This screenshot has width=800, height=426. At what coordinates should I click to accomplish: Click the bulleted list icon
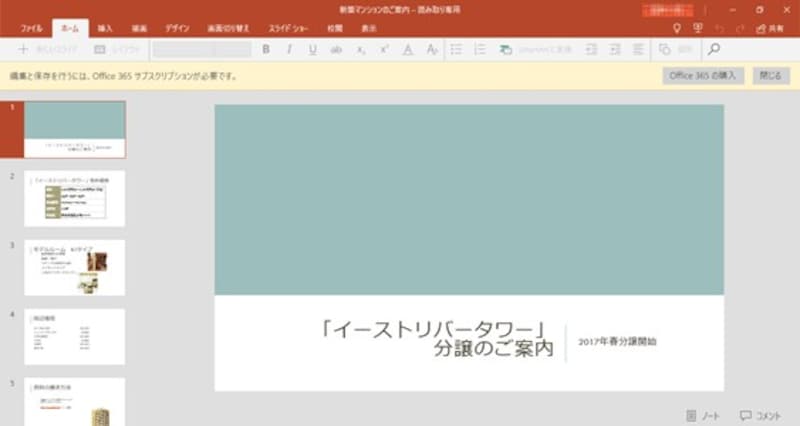click(456, 49)
